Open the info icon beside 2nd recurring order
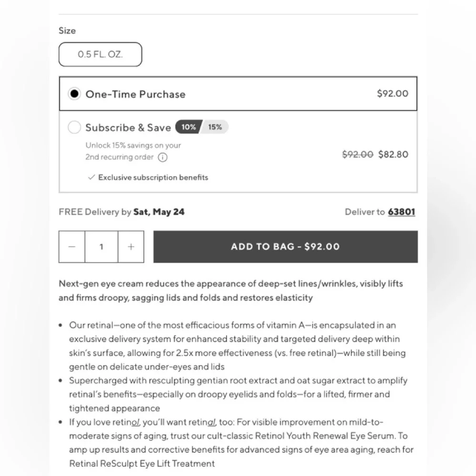Viewport: 476px width, 476px height. click(x=163, y=157)
